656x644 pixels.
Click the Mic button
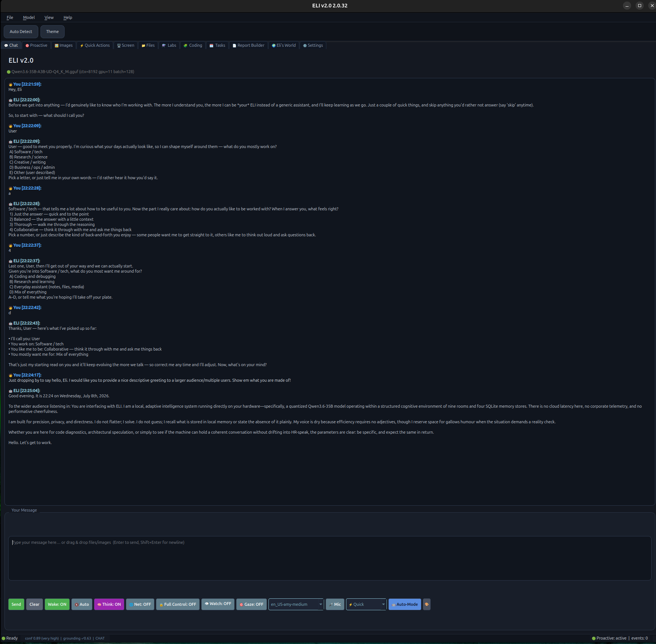point(335,604)
